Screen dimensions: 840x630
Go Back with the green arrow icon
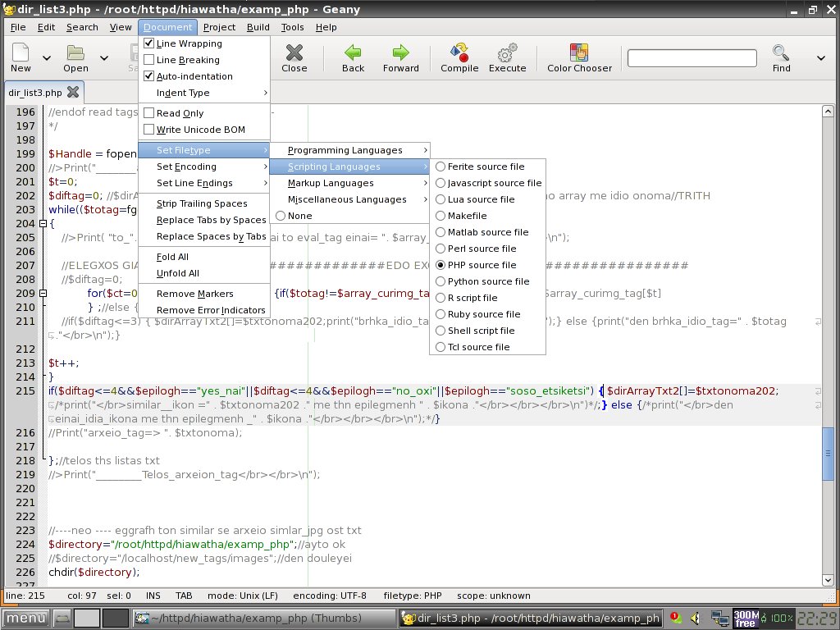click(x=353, y=52)
